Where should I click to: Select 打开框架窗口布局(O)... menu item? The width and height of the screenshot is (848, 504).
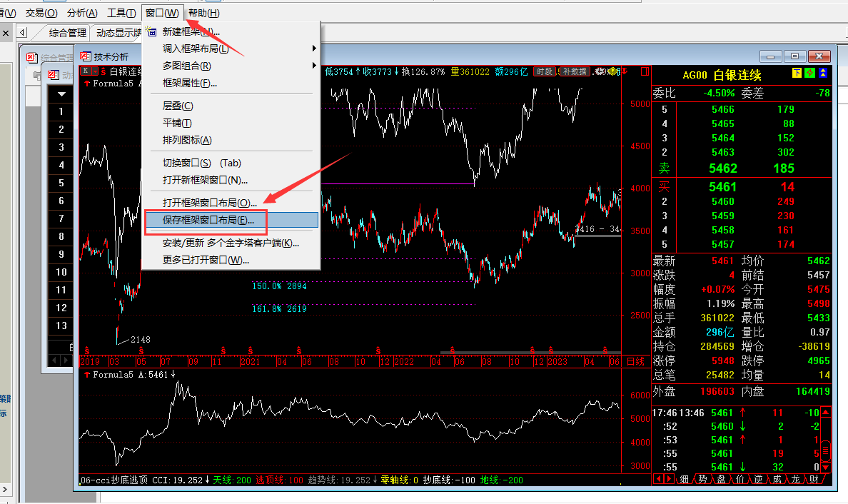pyautogui.click(x=231, y=203)
